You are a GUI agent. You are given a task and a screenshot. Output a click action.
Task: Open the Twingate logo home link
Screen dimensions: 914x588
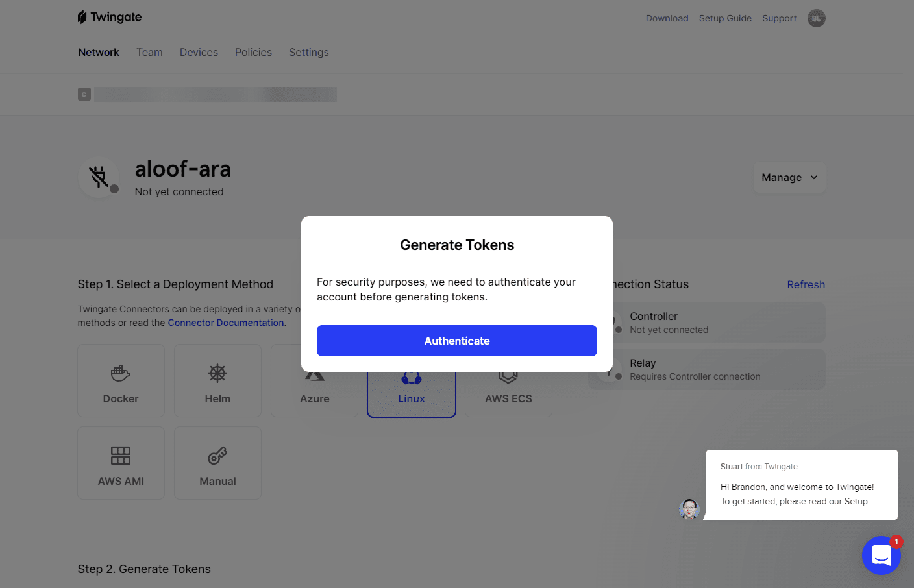coord(110,18)
